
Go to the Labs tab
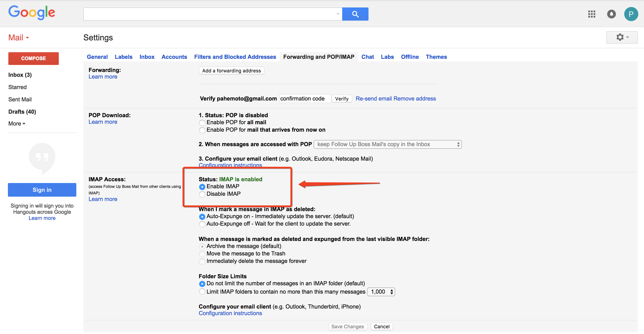(387, 57)
